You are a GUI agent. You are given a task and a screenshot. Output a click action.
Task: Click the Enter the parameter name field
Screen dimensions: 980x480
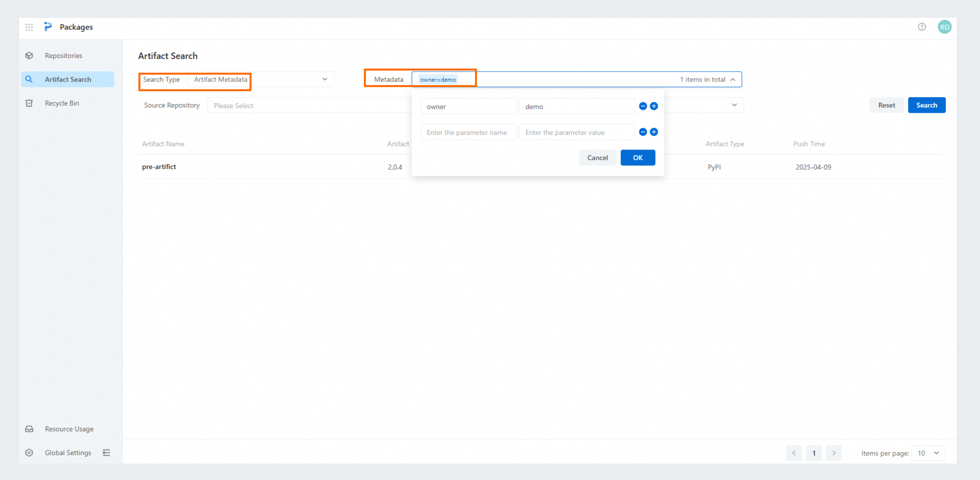[x=468, y=132]
